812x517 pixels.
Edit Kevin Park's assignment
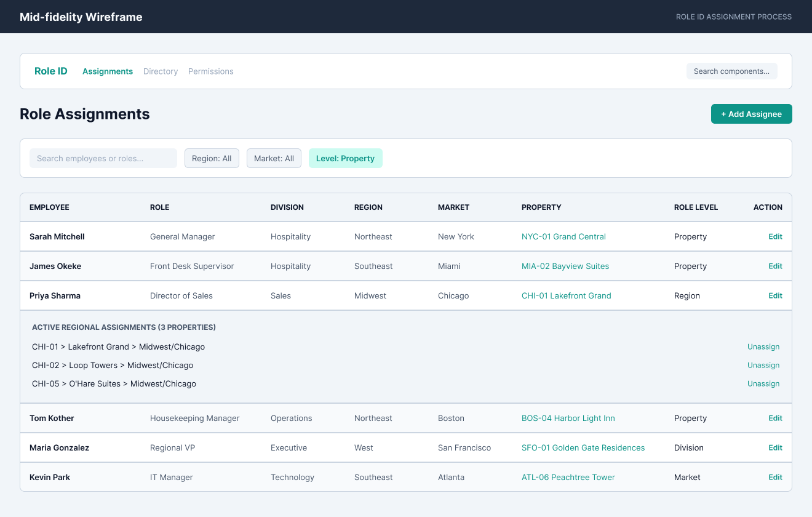tap(775, 477)
